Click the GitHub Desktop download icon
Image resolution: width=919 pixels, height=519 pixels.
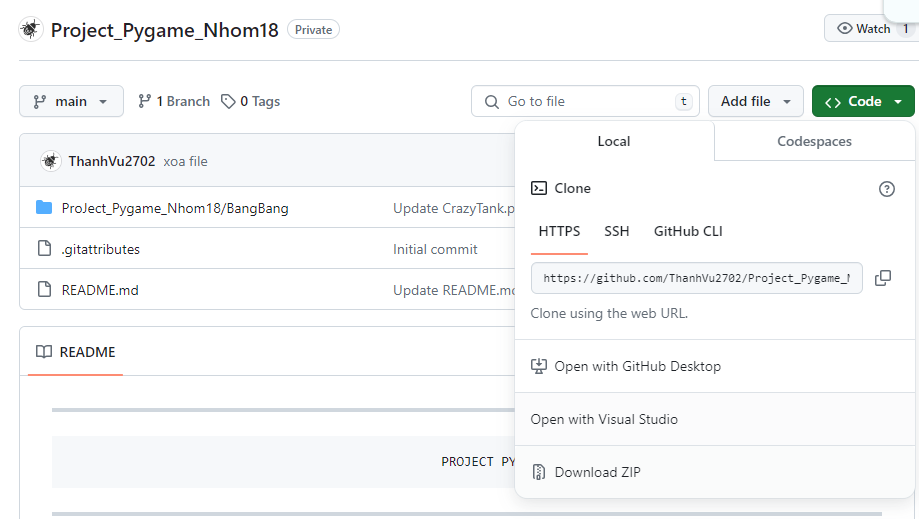coord(539,366)
